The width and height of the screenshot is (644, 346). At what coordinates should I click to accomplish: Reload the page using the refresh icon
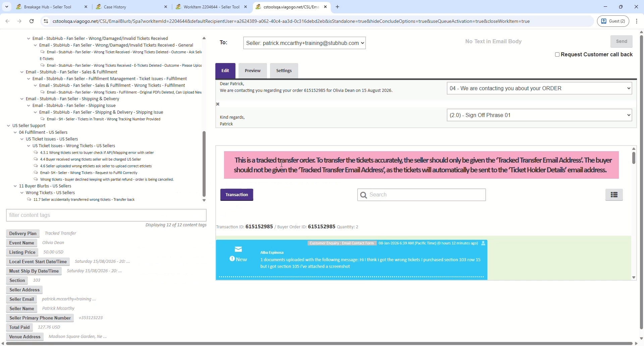click(x=32, y=21)
